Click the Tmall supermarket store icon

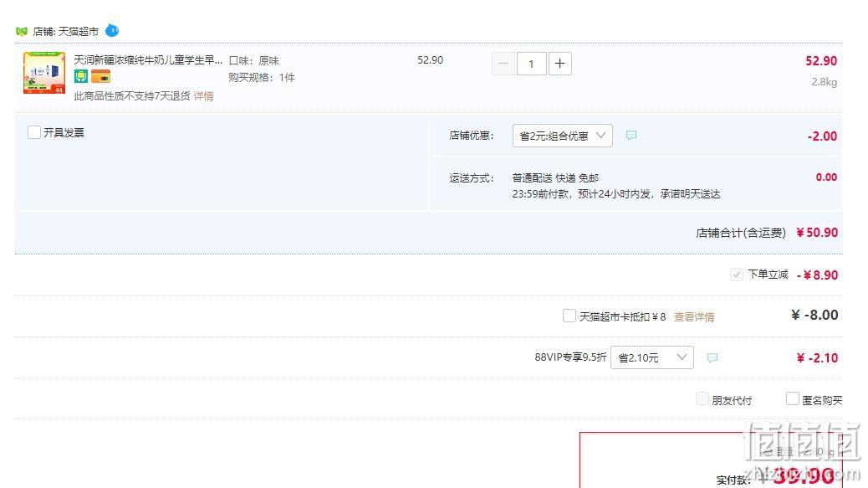tap(22, 32)
